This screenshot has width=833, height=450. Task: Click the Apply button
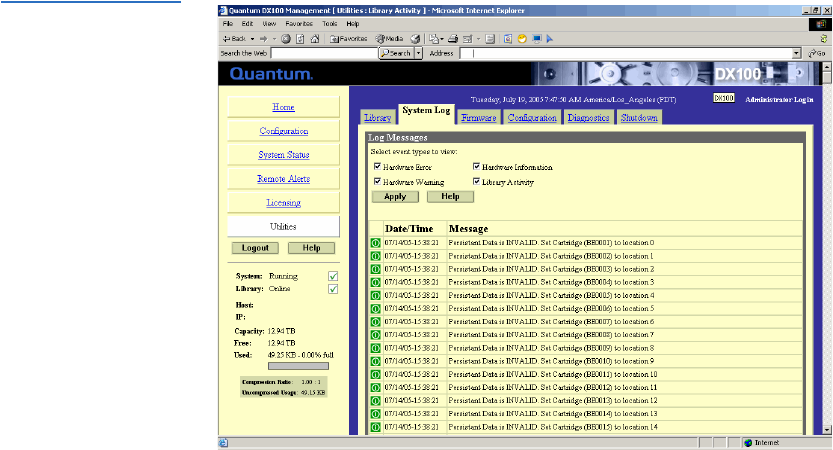pyautogui.click(x=395, y=197)
